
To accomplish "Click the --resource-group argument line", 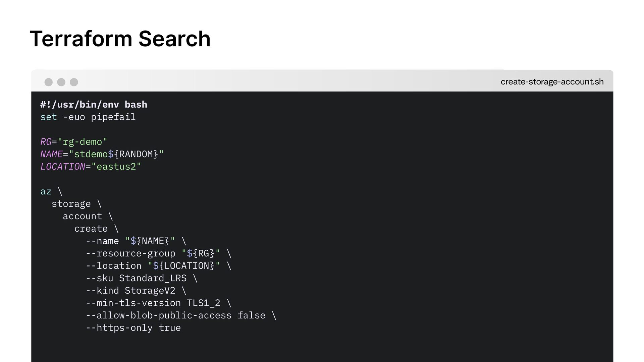I will tap(153, 253).
